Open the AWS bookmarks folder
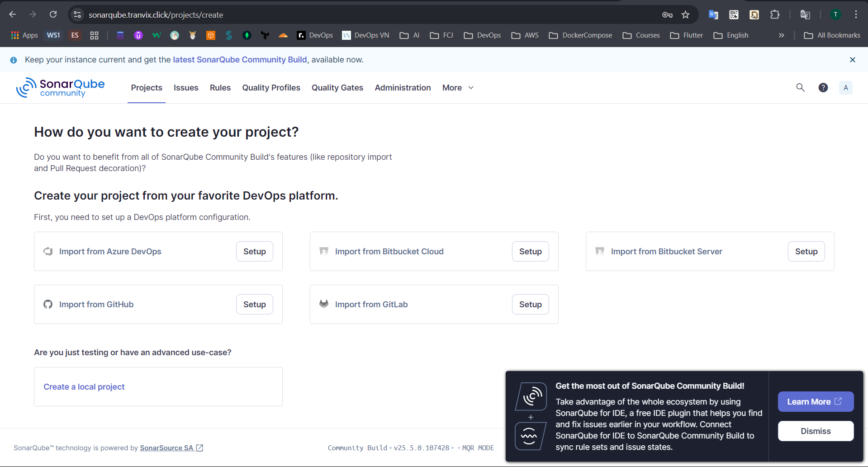The width and height of the screenshot is (868, 467). point(525,35)
